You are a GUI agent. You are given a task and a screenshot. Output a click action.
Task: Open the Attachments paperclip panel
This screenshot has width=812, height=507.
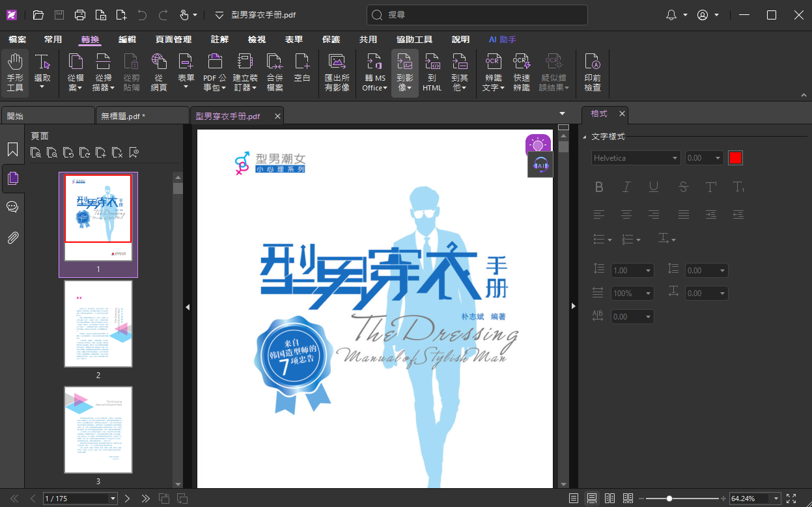pos(12,238)
